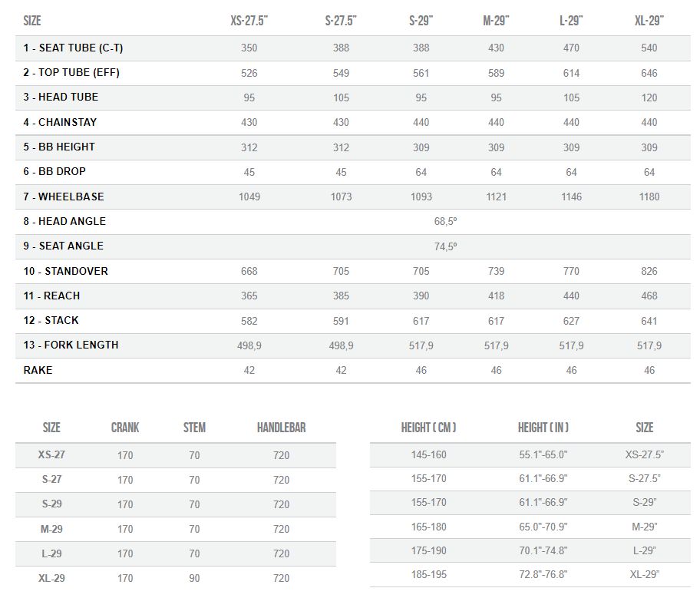Click the CRANK column header
The height and width of the screenshot is (598, 700).
(125, 428)
